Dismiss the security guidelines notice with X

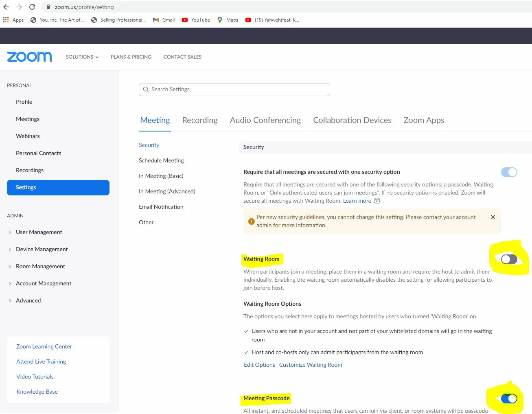(493, 217)
